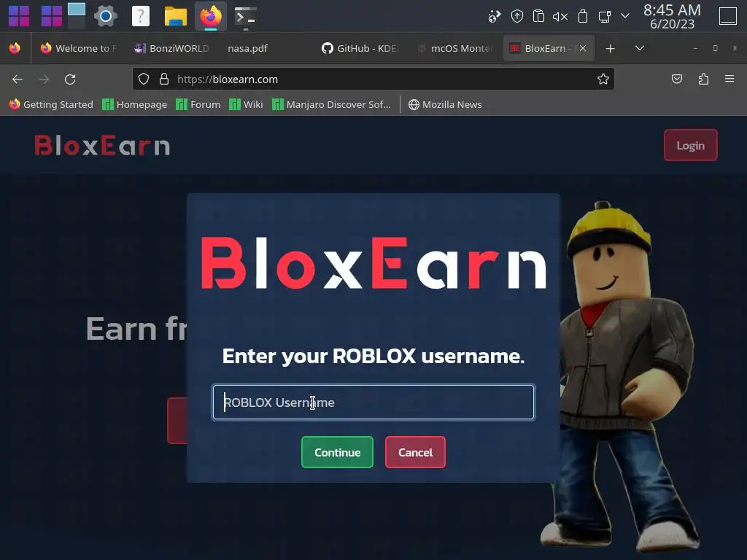This screenshot has height=560, width=747.
Task: Switch to the nasa.pdf tab
Action: [x=266, y=48]
